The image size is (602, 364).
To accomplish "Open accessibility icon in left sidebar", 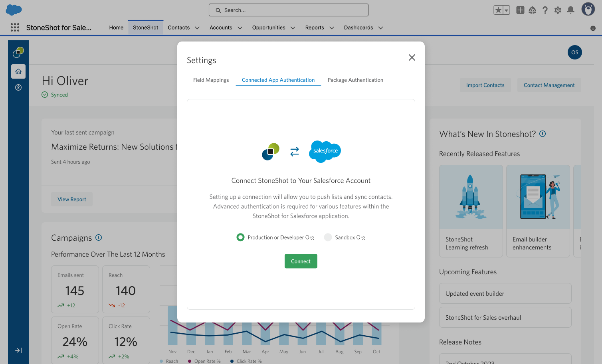I will 18,87.
